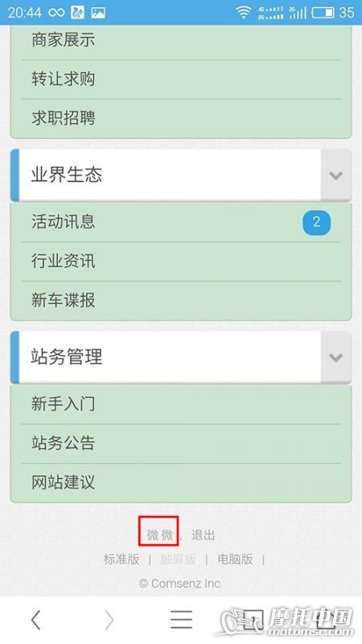
Task: Open the 新手入门 forum
Action: (181, 404)
